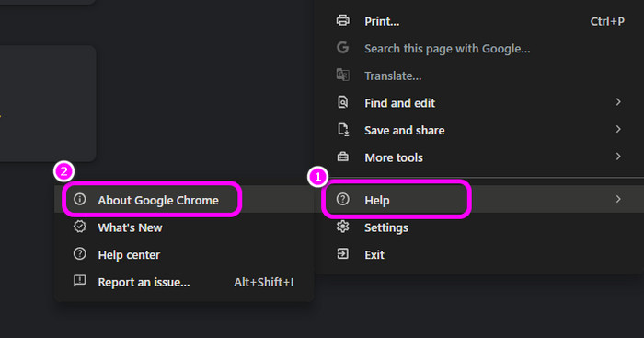The image size is (644, 338).
Task: Click the Google G icon
Action: tap(342, 48)
